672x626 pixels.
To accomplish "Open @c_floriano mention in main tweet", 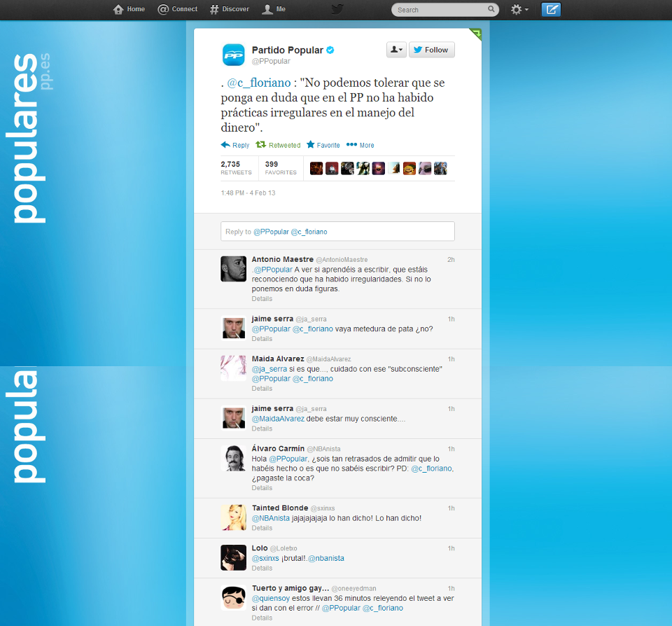I will [259, 83].
